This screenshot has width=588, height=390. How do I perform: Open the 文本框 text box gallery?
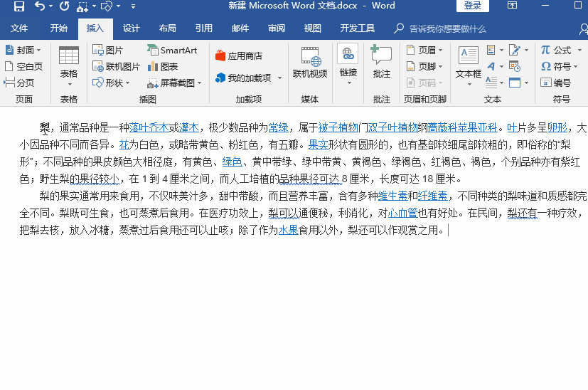click(469, 66)
